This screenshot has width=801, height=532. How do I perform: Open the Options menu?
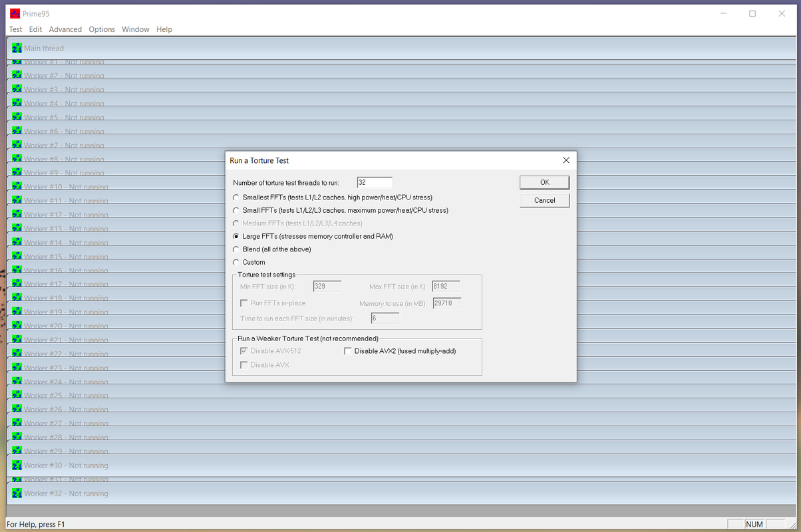click(x=102, y=29)
